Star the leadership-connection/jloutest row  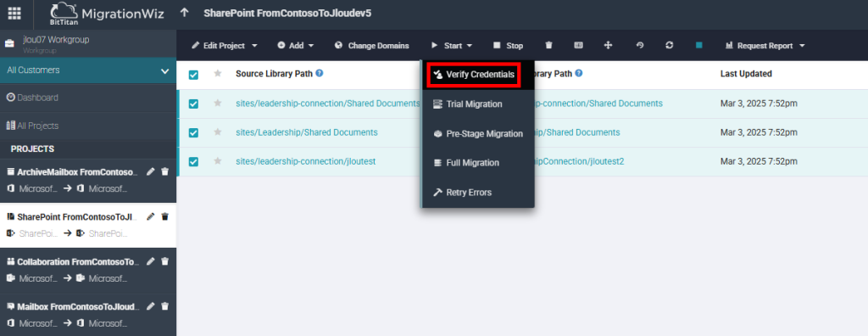(x=218, y=161)
